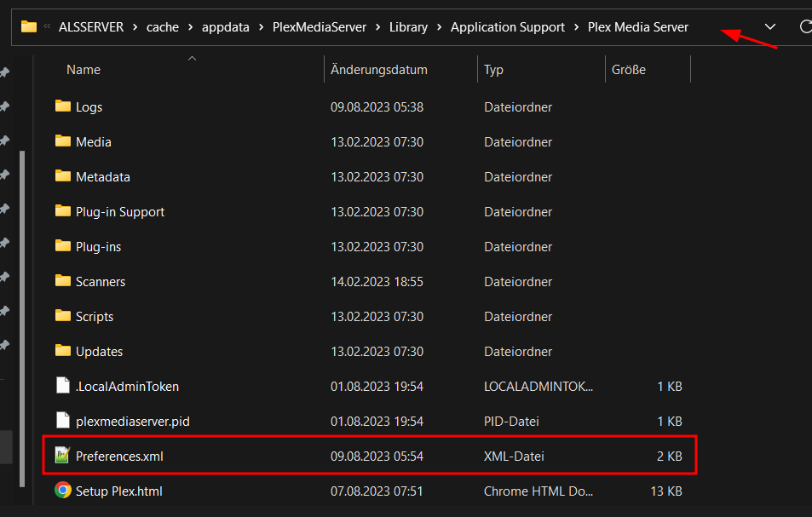The width and height of the screenshot is (812, 517).
Task: Select the Plug-in Support folder name
Action: click(x=120, y=212)
